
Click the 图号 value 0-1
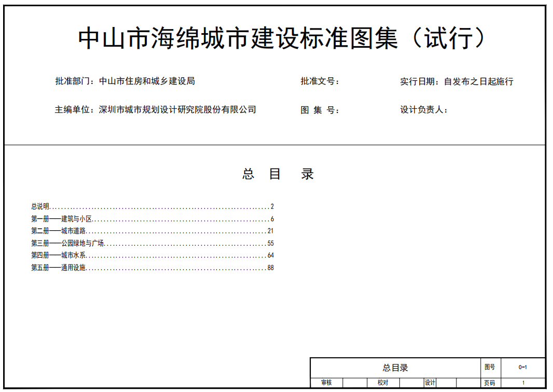522,368
